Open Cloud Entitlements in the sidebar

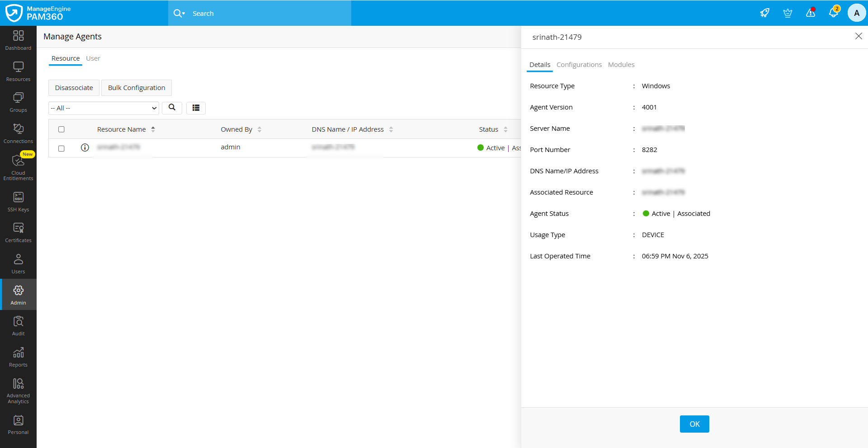coord(18,167)
